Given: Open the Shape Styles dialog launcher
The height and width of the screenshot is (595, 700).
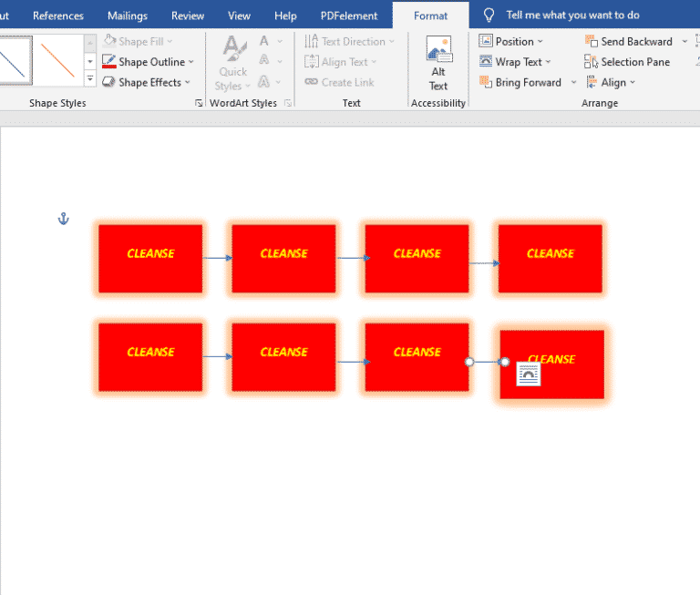Looking at the screenshot, I should 199,103.
